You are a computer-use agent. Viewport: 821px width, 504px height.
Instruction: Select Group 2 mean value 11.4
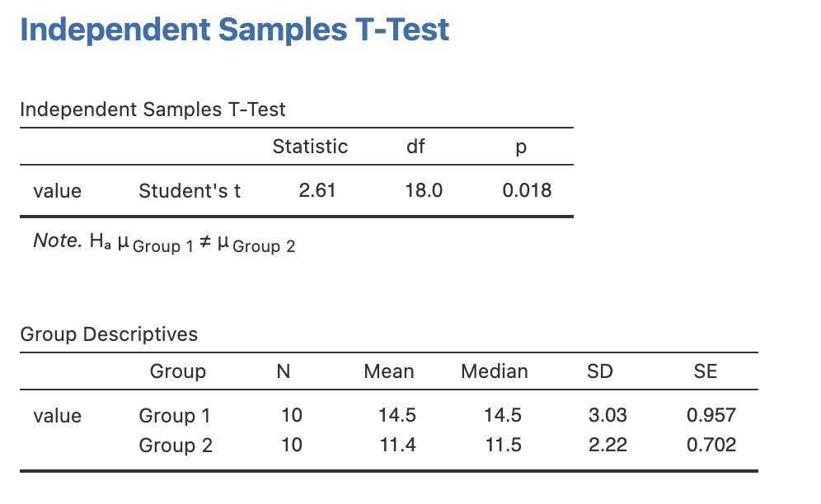396,446
